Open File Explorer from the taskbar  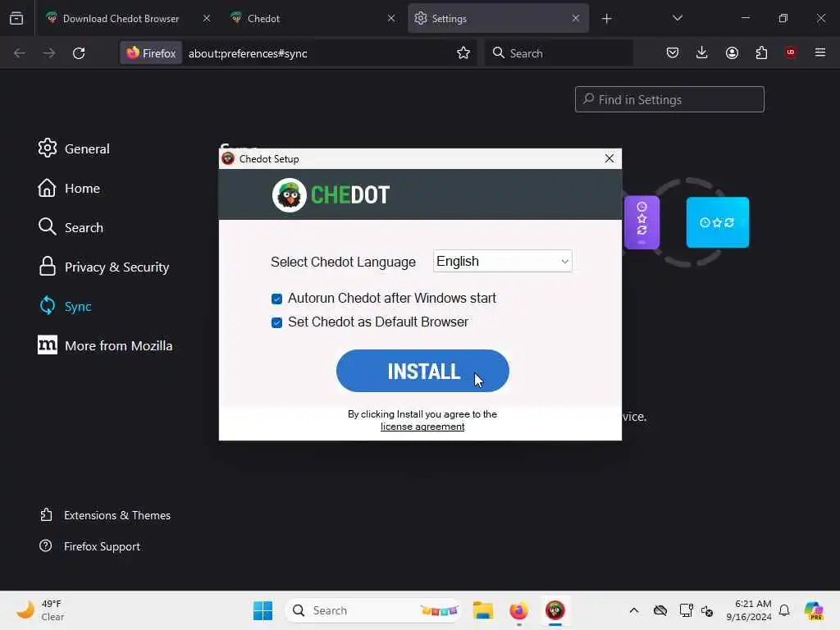[482, 610]
